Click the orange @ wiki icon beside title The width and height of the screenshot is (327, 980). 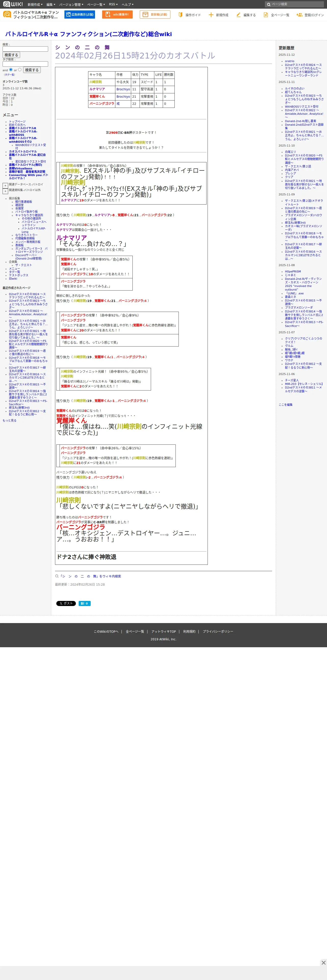click(7, 15)
